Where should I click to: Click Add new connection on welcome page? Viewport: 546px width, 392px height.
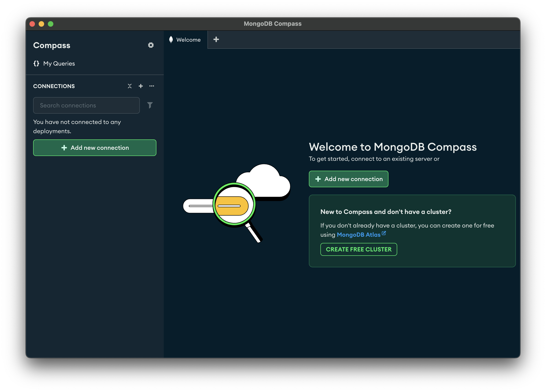[349, 179]
